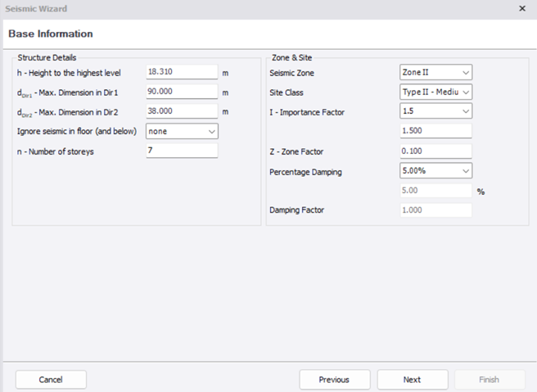Screen dimensions: 537x392
Task: Click the Seismic Wizard title bar text
Action: (36, 9)
